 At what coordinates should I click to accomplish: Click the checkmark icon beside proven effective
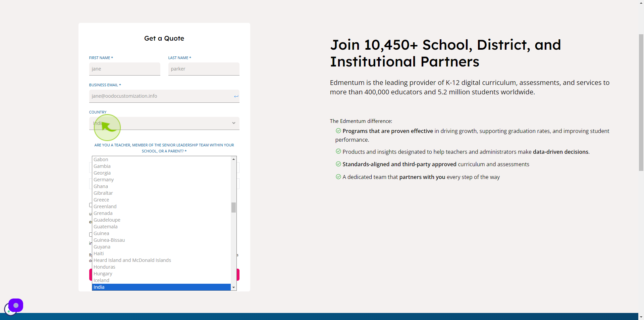(338, 131)
